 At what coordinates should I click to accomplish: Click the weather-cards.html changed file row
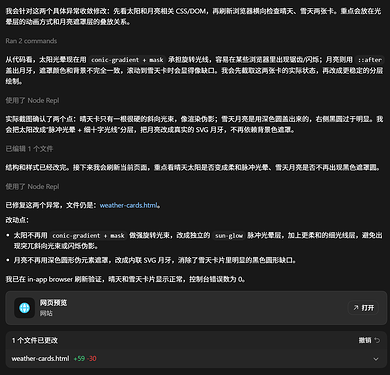click(196, 359)
